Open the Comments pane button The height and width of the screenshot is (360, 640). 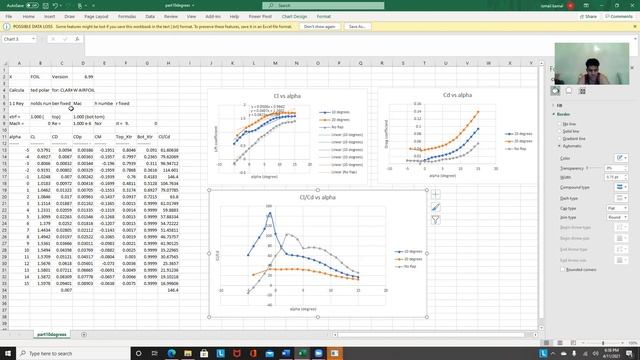pyautogui.click(x=619, y=17)
